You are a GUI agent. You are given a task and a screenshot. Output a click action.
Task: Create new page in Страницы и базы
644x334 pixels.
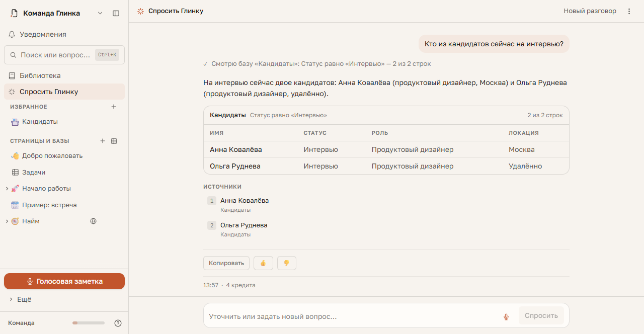(x=103, y=141)
